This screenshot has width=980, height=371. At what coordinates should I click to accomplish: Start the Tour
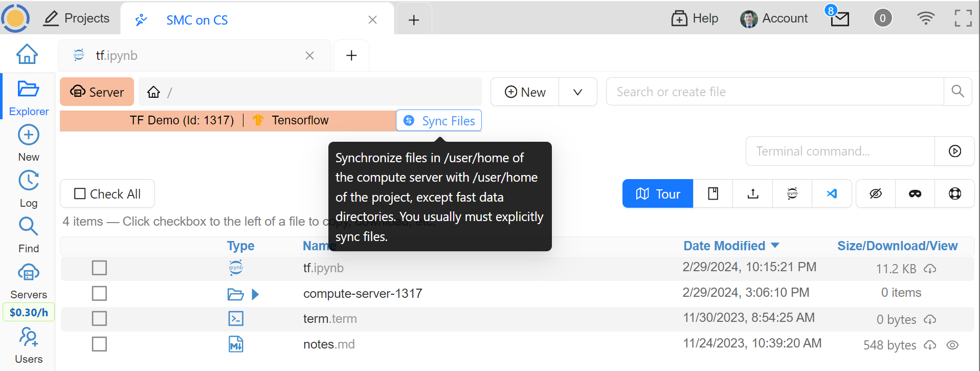(x=658, y=194)
